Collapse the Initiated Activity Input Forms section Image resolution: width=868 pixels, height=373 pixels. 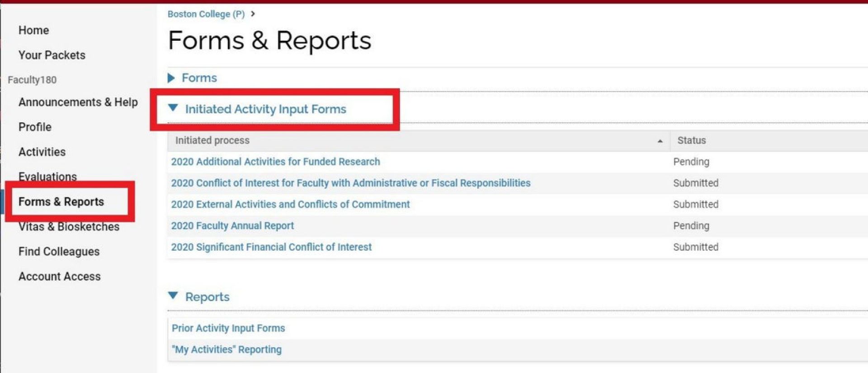coord(173,108)
